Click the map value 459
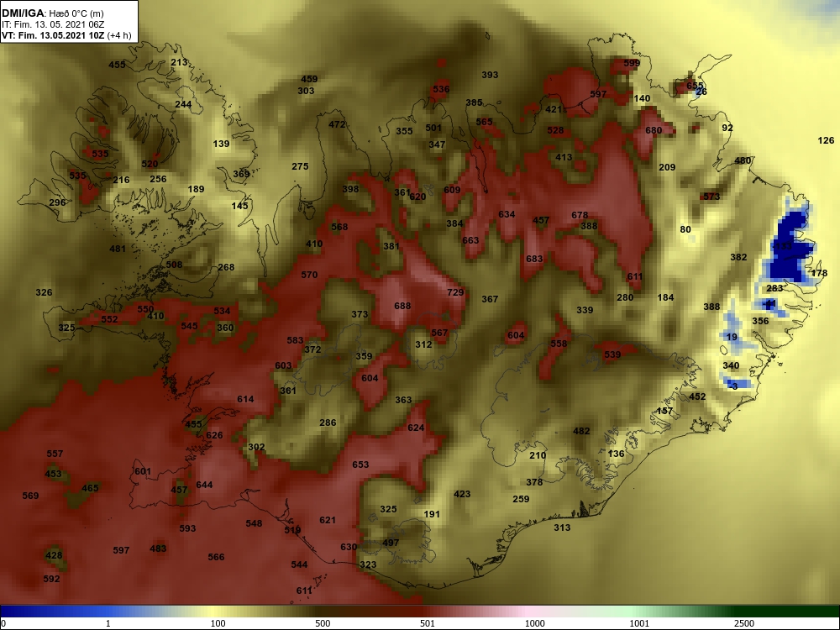The width and height of the screenshot is (840, 630). click(309, 79)
